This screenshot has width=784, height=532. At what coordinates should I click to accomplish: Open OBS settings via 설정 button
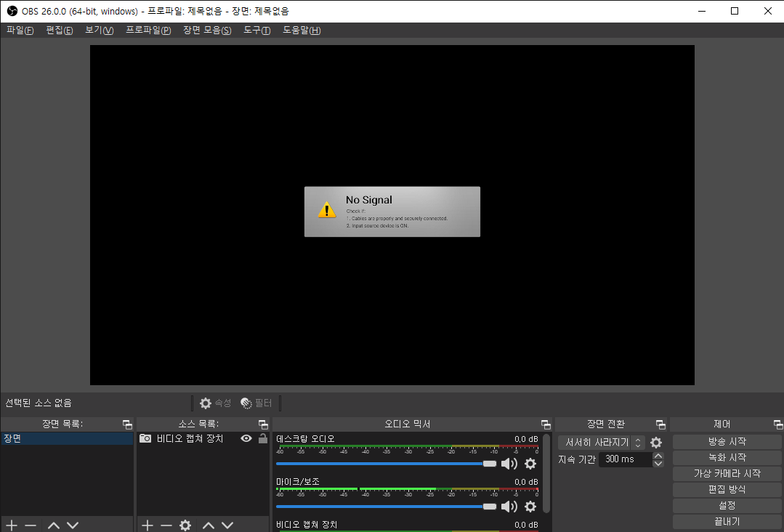click(727, 505)
